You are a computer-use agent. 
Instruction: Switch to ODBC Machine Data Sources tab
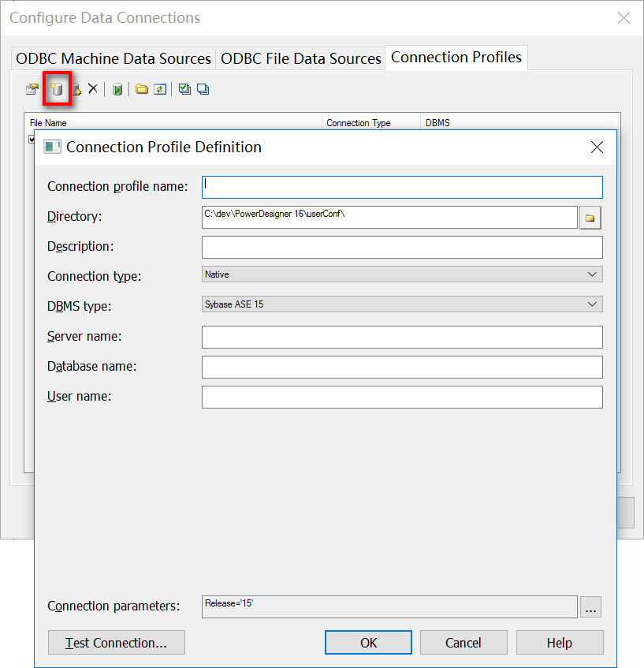[x=114, y=58]
